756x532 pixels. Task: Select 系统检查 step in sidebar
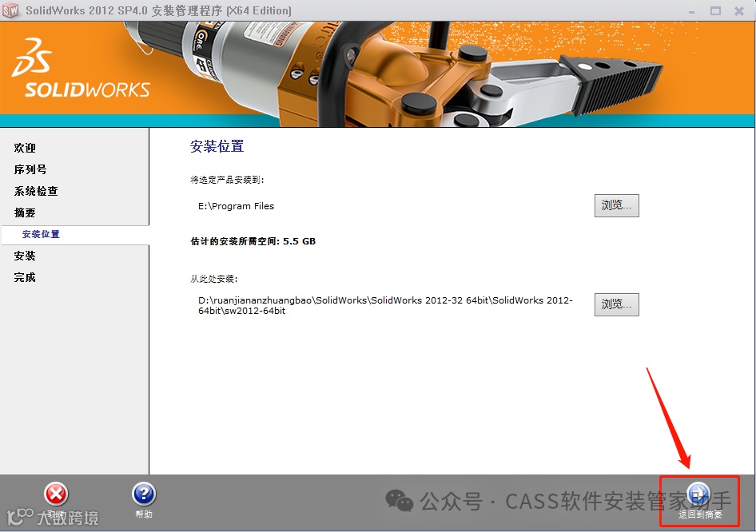(36, 191)
